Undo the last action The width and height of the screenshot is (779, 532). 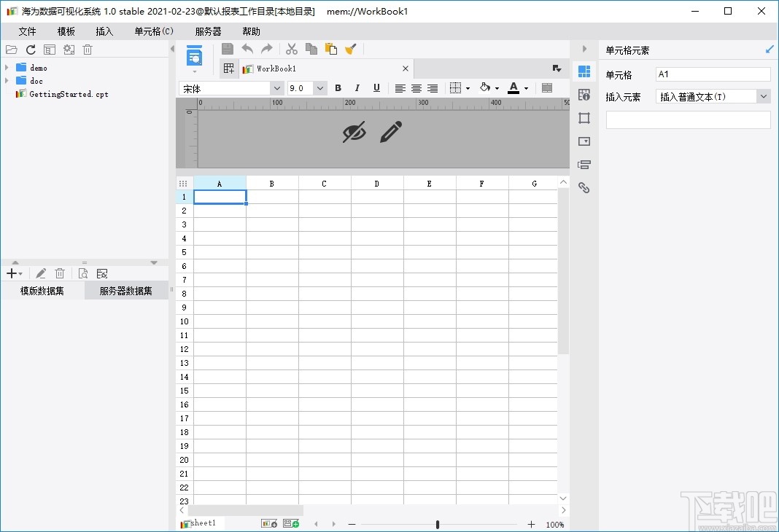[247, 49]
